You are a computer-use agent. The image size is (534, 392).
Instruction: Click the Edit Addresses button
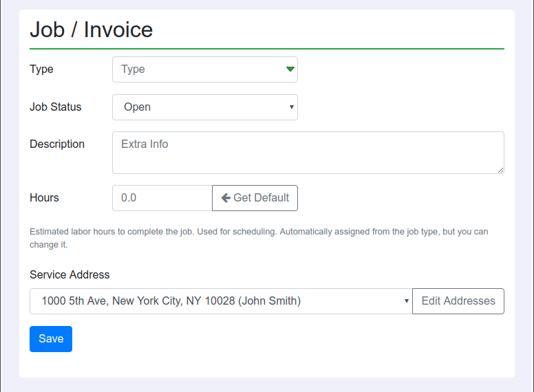click(x=458, y=301)
